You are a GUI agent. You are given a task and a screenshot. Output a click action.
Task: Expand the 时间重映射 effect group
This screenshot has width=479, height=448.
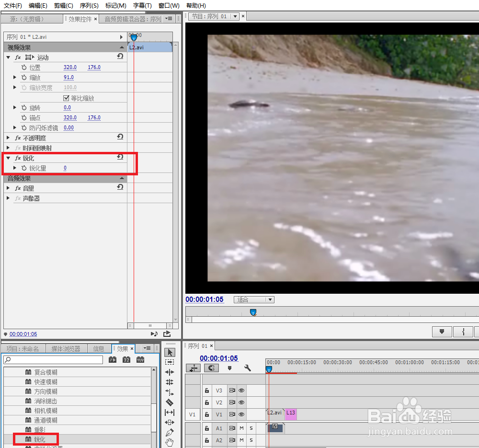tap(8, 148)
